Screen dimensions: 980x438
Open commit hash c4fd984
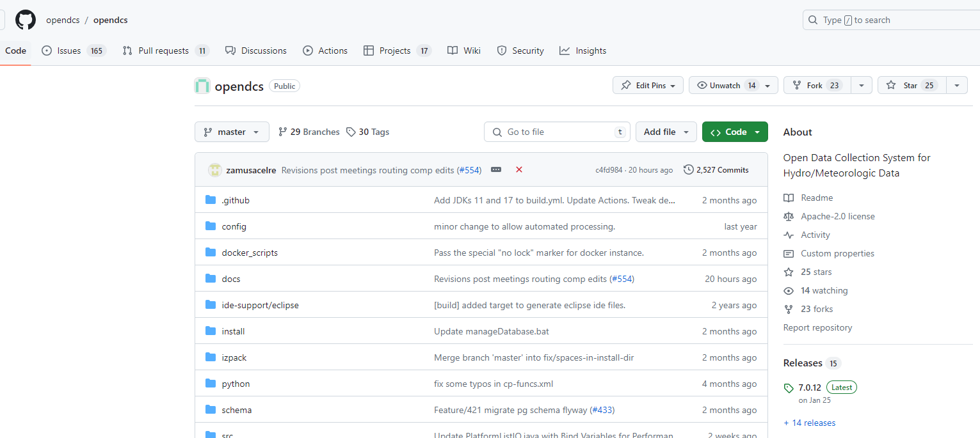608,170
